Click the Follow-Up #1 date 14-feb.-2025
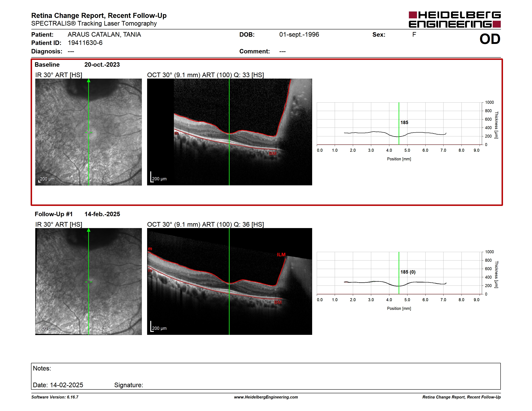This screenshot has height=411, width=532. (x=102, y=214)
